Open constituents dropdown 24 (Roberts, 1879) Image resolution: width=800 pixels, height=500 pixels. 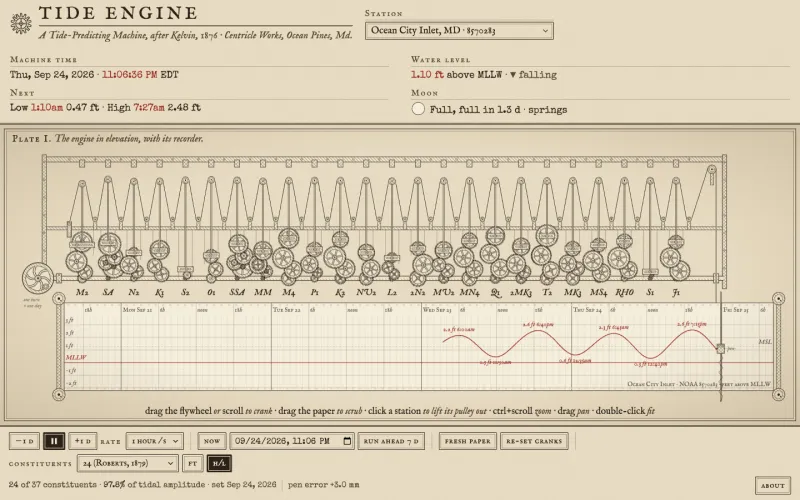point(128,463)
